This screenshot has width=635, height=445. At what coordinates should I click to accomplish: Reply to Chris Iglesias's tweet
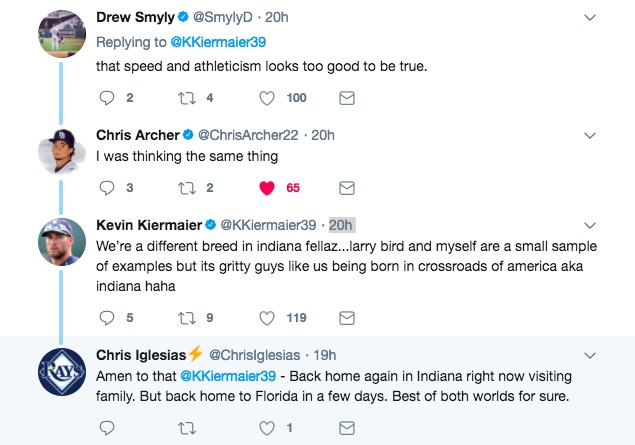click(x=109, y=427)
